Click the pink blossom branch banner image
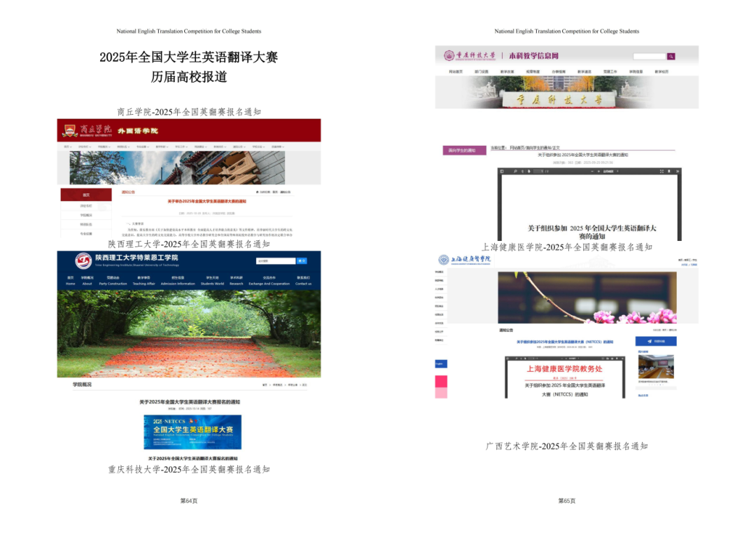 tap(587, 298)
